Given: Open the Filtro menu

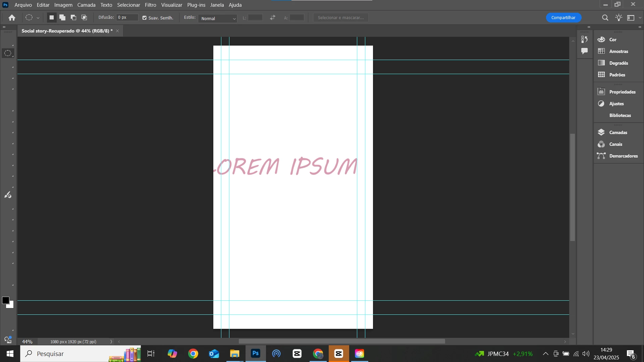Looking at the screenshot, I should (x=150, y=5).
